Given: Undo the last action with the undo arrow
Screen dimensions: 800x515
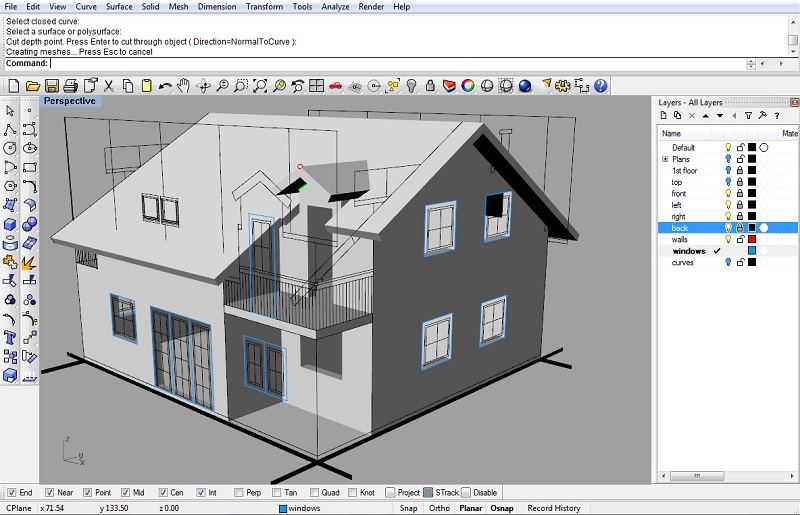Looking at the screenshot, I should point(165,86).
